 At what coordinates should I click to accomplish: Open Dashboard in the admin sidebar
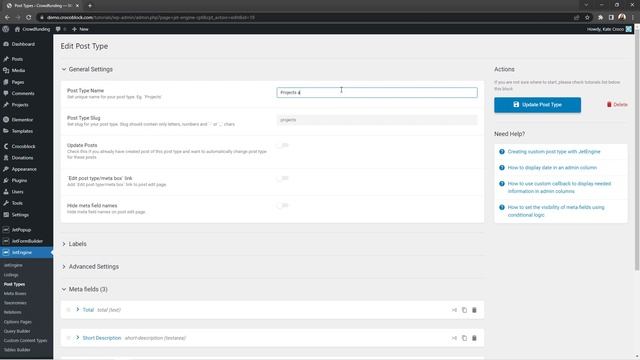[x=23, y=44]
